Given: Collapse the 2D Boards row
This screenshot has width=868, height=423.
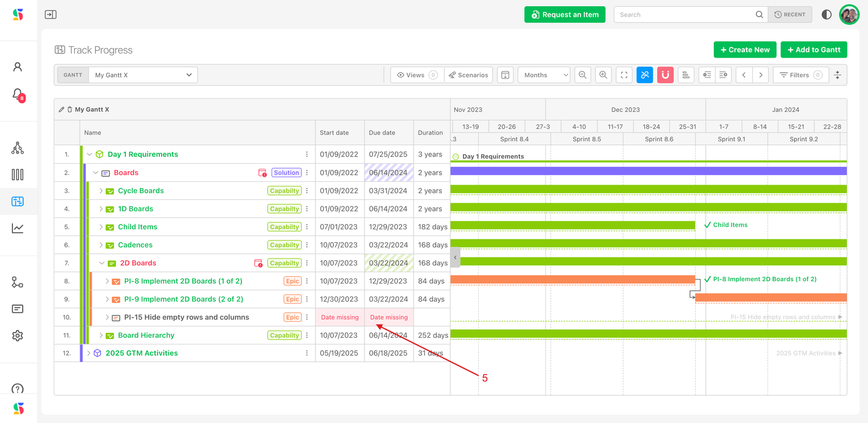Looking at the screenshot, I should point(102,263).
